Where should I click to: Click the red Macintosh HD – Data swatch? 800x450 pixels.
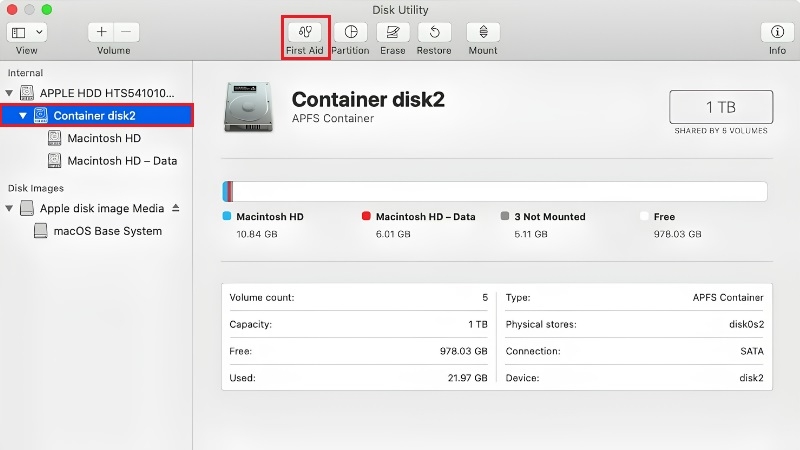pyautogui.click(x=366, y=216)
